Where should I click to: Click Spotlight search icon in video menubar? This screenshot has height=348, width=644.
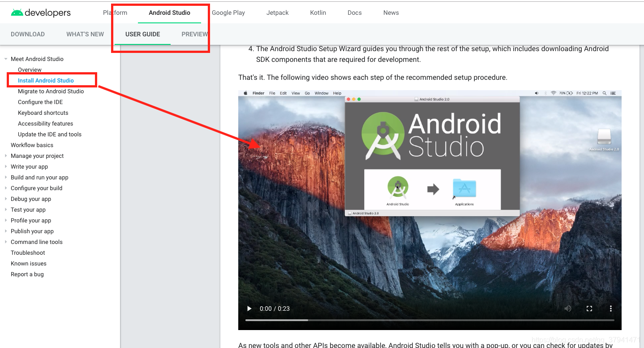605,93
